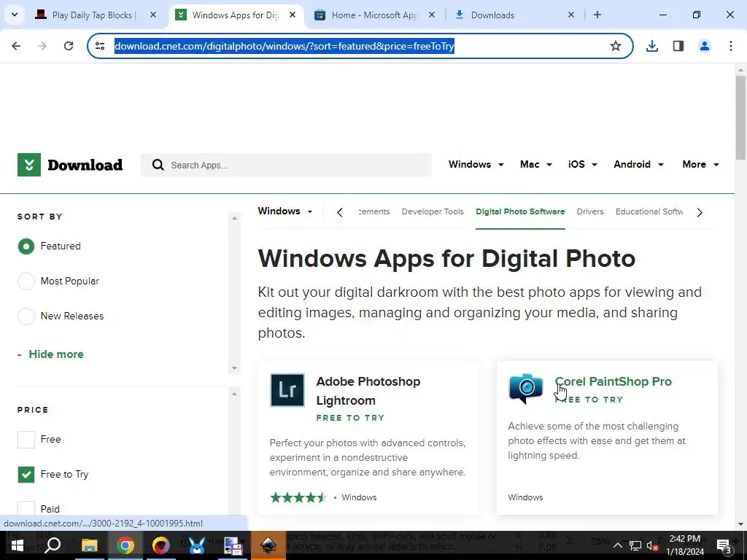Open Chrome downloads icon in toolbar
This screenshot has height=560, width=747.
point(652,46)
